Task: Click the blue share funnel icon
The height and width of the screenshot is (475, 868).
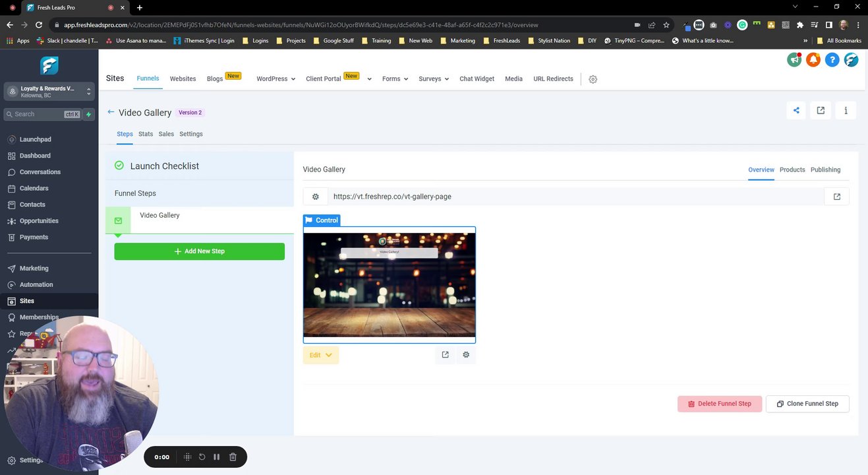Action: [x=796, y=111]
